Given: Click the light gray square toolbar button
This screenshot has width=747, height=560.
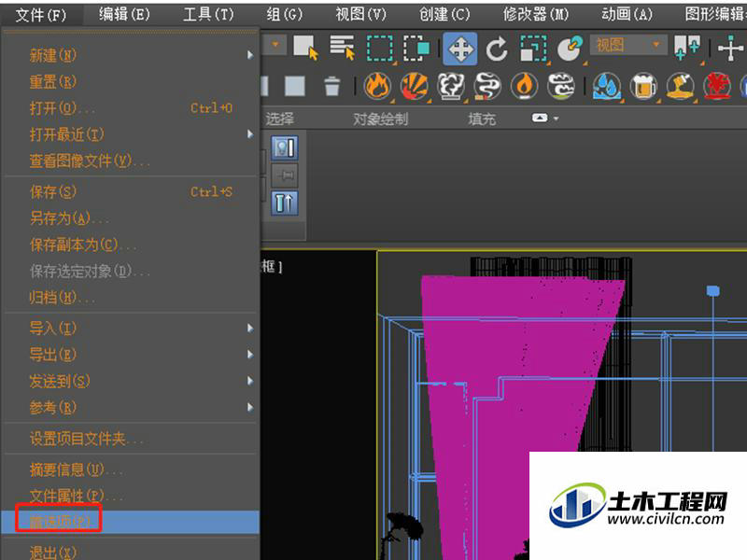Looking at the screenshot, I should tap(295, 87).
